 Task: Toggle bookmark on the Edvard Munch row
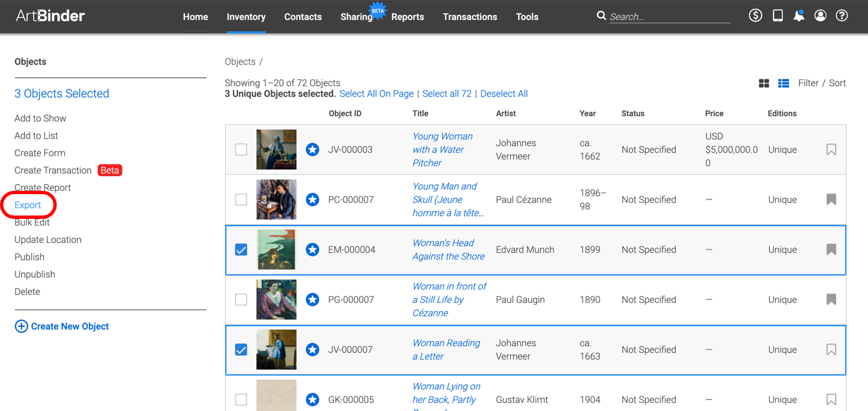[x=831, y=250]
